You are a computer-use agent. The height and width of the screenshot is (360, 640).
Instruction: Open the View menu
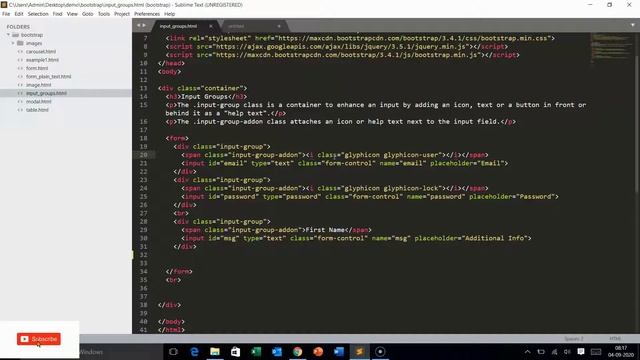point(72,14)
